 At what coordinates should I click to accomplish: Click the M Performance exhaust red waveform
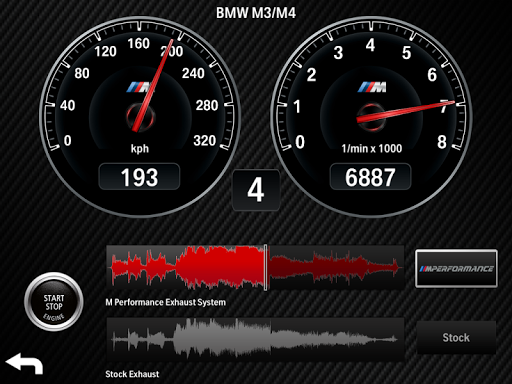[x=255, y=267]
